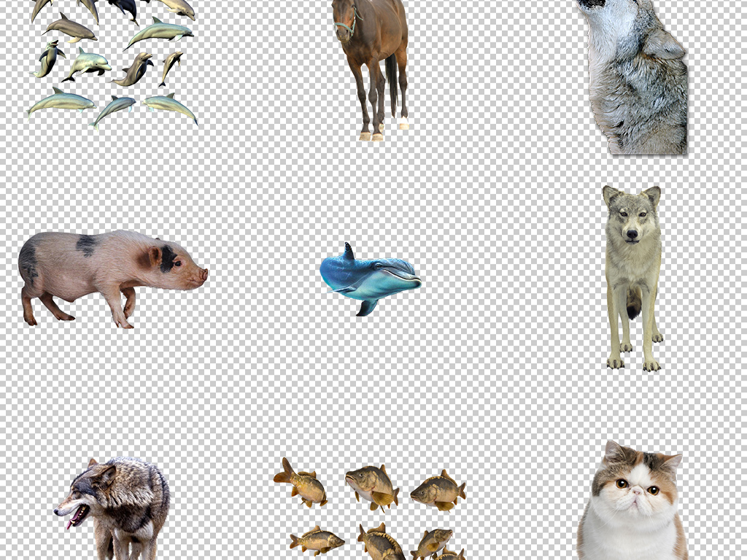Select the bottom-right dolphin in the dolphin group
The height and width of the screenshot is (560, 747).
170,106
